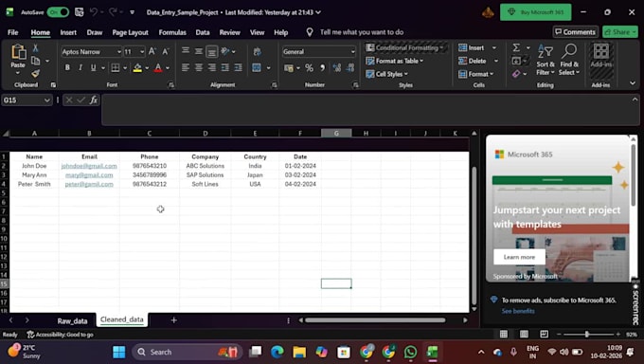Open the File menu
This screenshot has width=644, height=364.
12,32
